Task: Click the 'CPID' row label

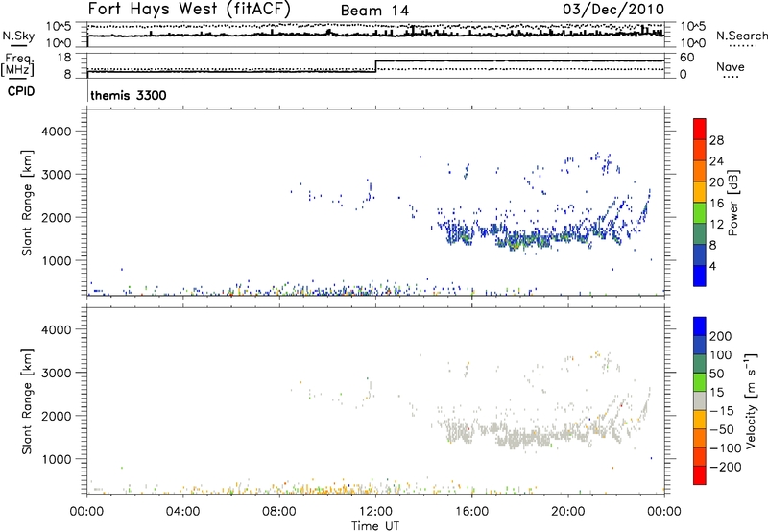Action: coord(21,91)
